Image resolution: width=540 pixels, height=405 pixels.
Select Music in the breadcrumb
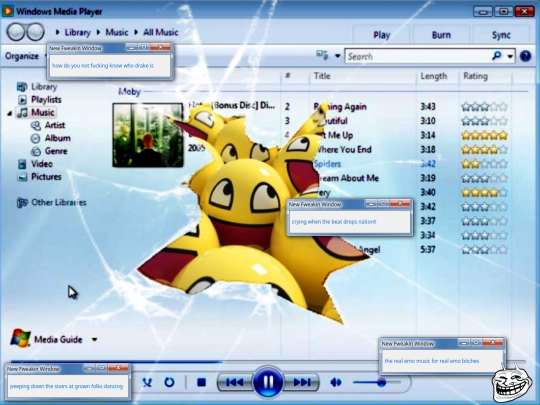[117, 32]
